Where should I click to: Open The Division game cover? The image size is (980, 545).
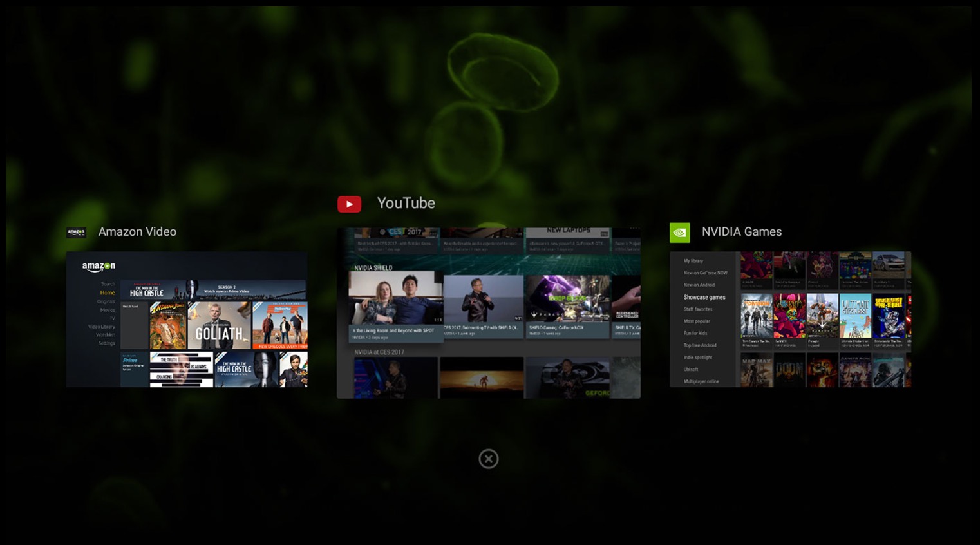(x=757, y=316)
